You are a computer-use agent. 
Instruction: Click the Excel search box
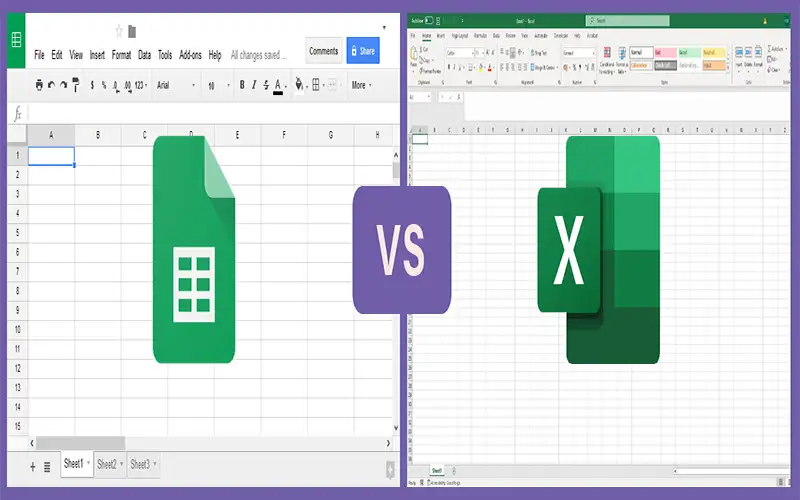tap(620, 20)
